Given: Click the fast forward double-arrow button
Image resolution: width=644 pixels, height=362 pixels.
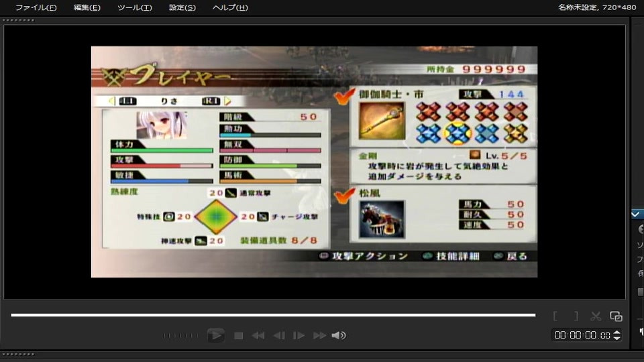Looking at the screenshot, I should [x=319, y=336].
